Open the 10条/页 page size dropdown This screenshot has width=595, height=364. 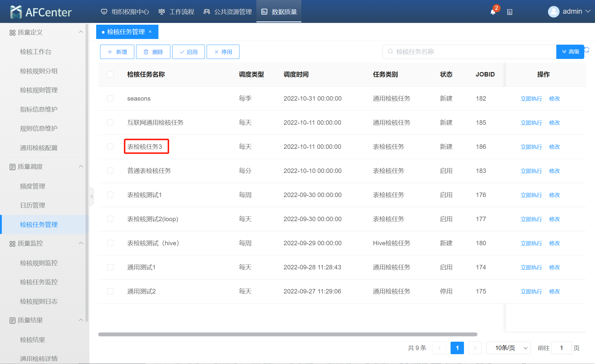(x=508, y=348)
